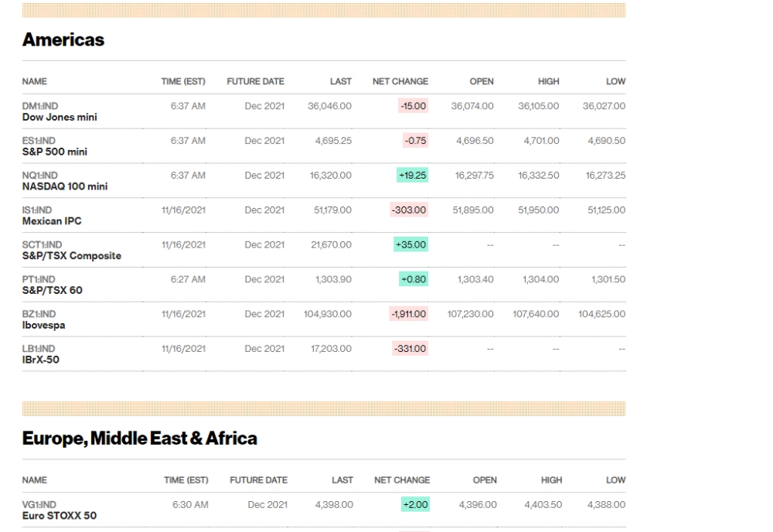The image size is (773, 532).
Task: Click the Dec 2021 date for IBrX-50
Action: coord(264,349)
